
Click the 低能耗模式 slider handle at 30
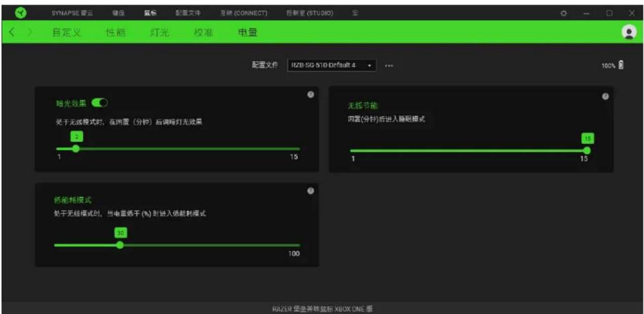pos(120,245)
